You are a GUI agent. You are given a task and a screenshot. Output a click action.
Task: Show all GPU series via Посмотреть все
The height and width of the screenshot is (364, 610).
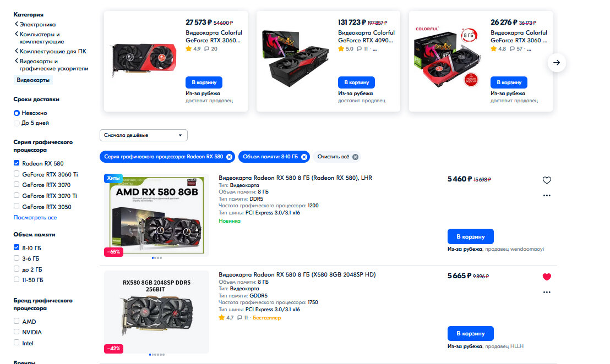point(35,218)
